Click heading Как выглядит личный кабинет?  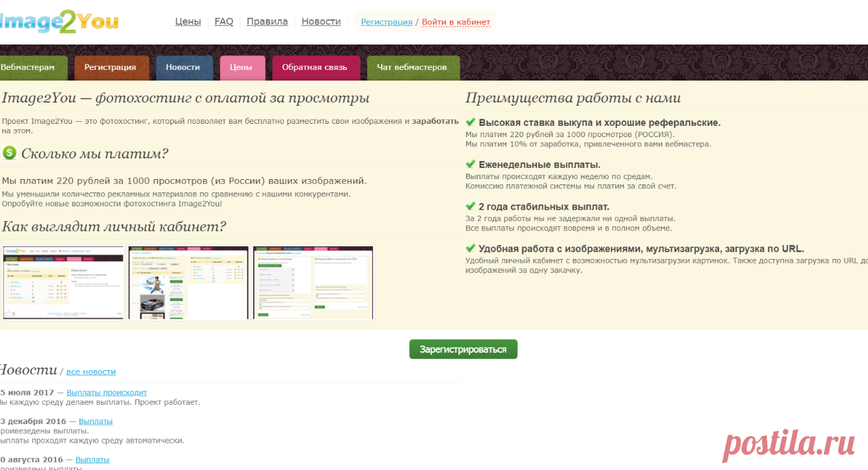pos(114,227)
